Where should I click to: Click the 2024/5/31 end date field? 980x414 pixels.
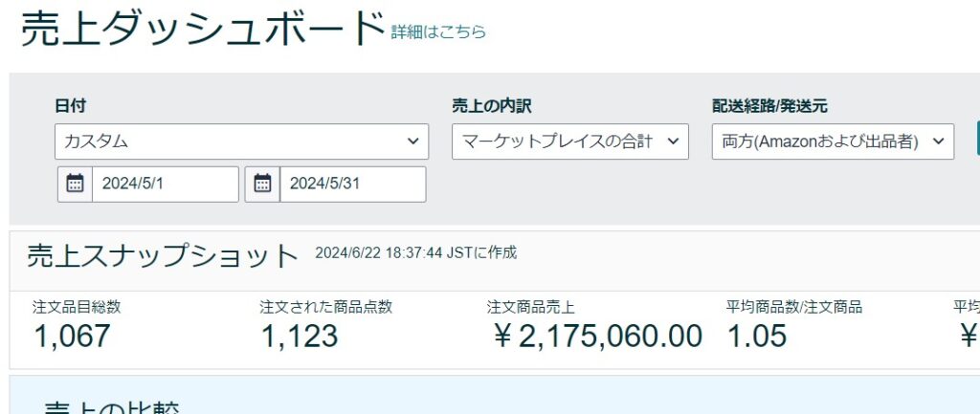tap(351, 184)
